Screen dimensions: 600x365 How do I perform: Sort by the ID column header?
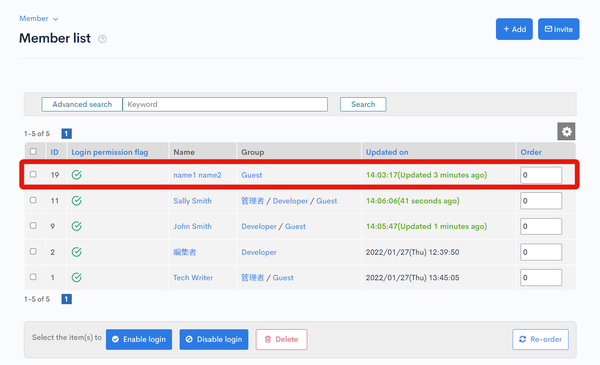click(x=54, y=152)
